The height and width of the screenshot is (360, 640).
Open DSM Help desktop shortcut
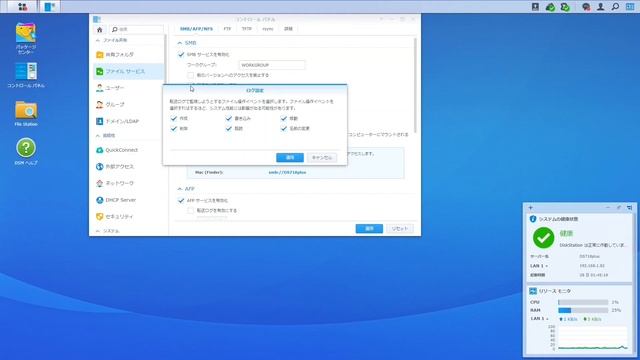point(26,151)
